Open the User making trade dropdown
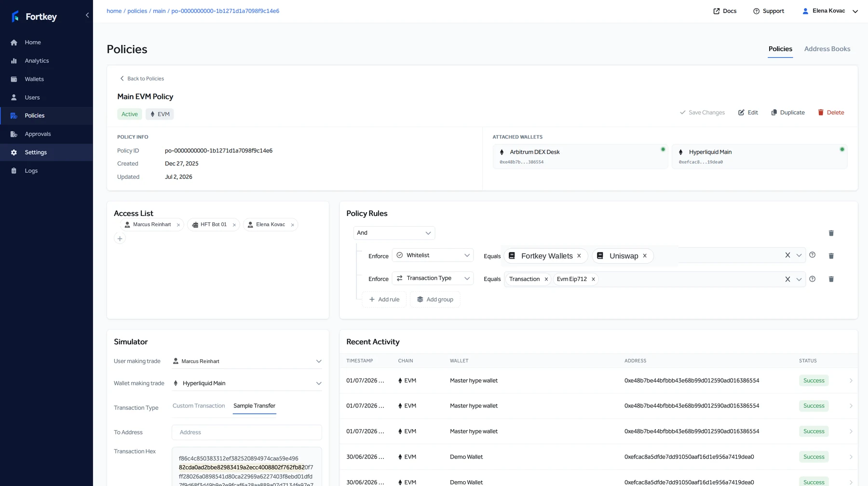The image size is (868, 486). pyautogui.click(x=247, y=361)
